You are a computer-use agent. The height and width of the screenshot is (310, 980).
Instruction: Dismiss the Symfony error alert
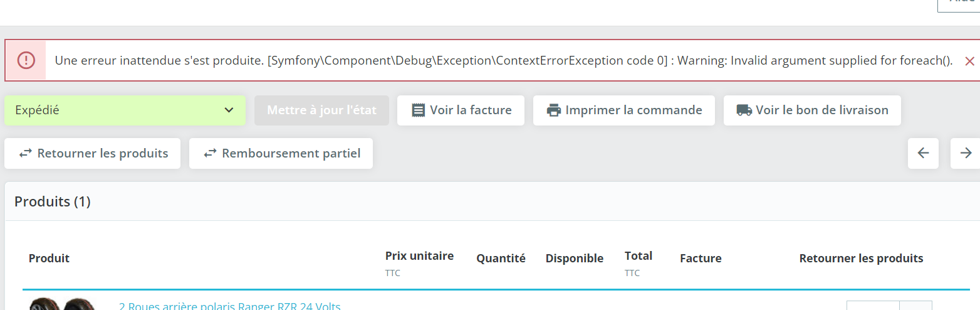click(x=969, y=61)
